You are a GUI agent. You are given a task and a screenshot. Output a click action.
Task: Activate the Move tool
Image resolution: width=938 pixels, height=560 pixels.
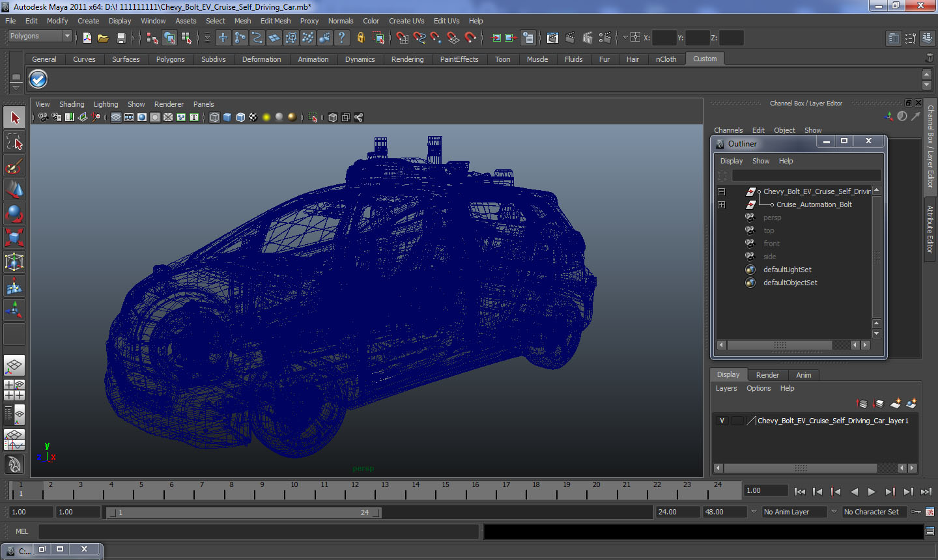(x=14, y=189)
